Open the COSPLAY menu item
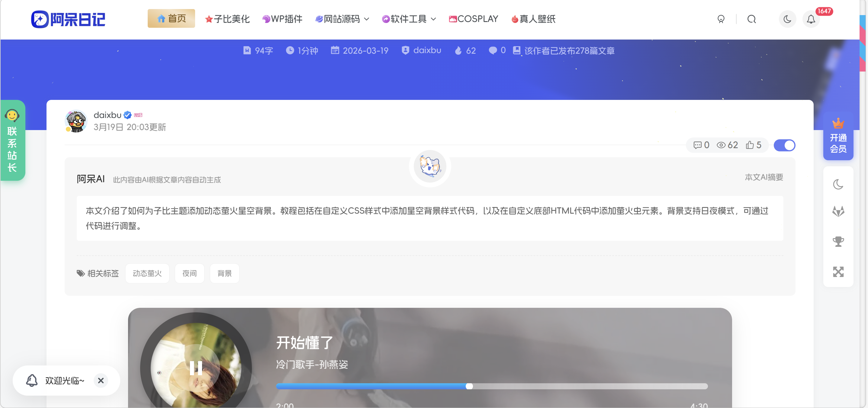 point(473,19)
